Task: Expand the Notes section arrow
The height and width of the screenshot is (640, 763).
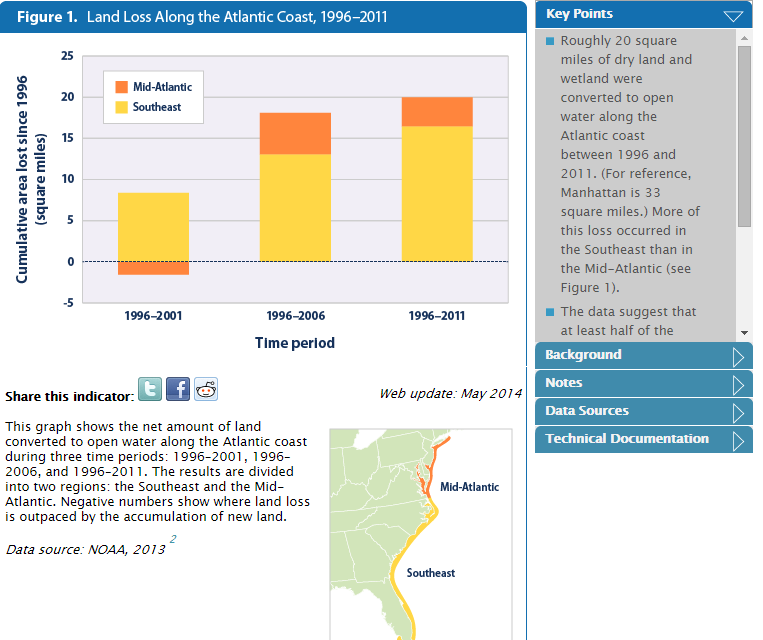Action: [x=738, y=384]
